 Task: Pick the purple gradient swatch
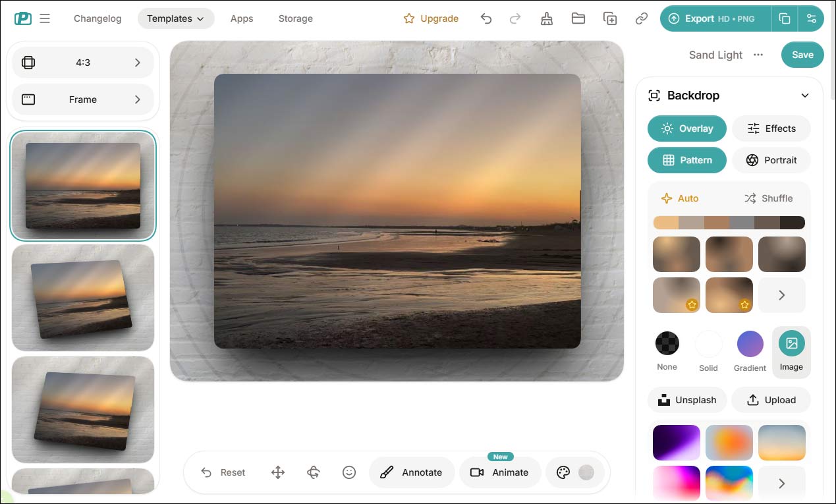676,442
